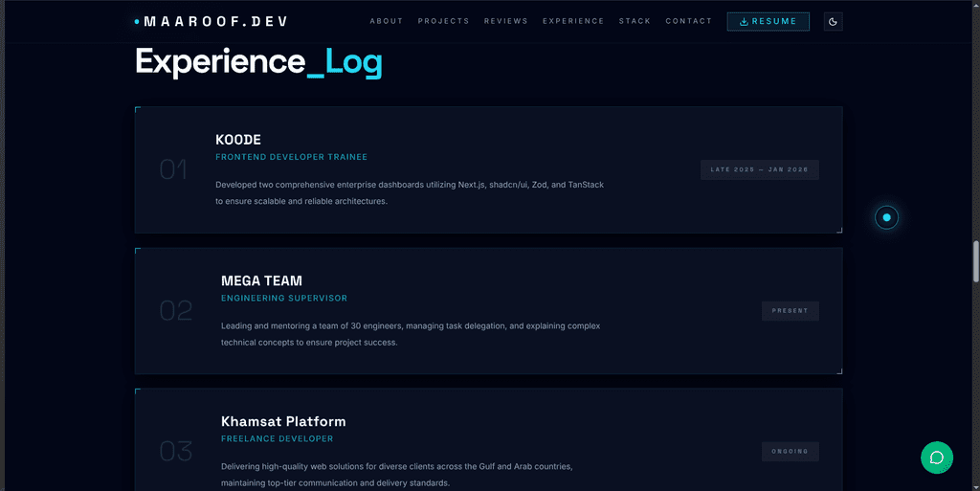This screenshot has height=491, width=980.
Task: Click the LATE 2025 – JAN 2026 badge
Action: [759, 169]
